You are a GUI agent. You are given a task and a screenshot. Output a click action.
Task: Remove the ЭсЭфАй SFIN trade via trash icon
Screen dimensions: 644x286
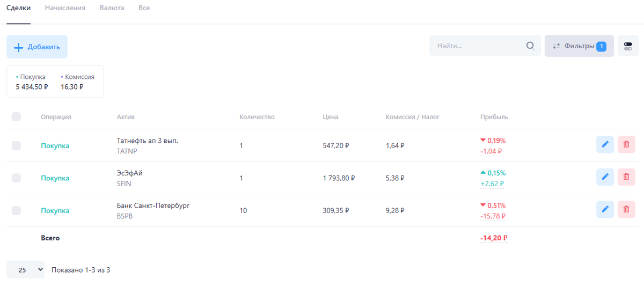[626, 177]
